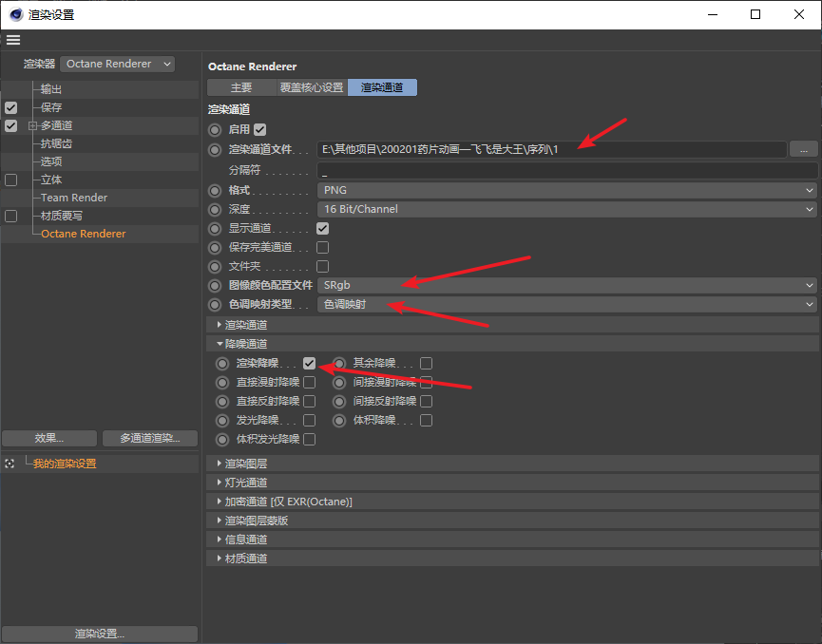The height and width of the screenshot is (644, 822).
Task: Enable the 保存完美通道 checkbox
Action: tap(322, 247)
